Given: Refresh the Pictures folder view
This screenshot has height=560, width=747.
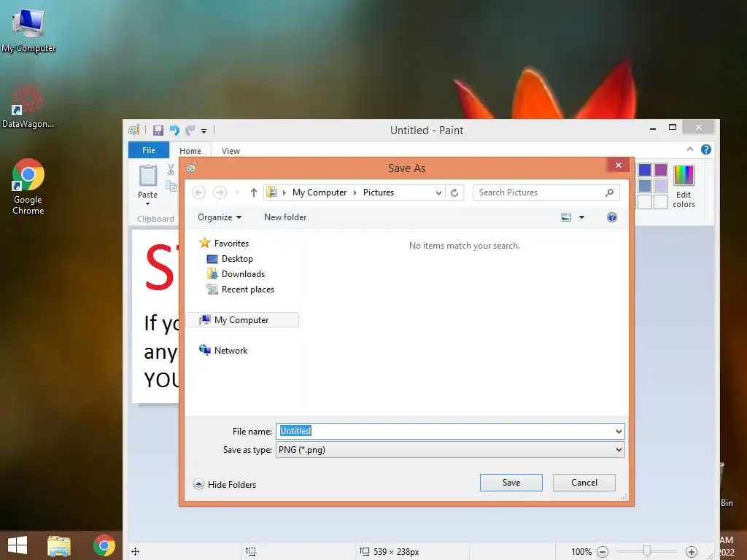Looking at the screenshot, I should point(454,192).
